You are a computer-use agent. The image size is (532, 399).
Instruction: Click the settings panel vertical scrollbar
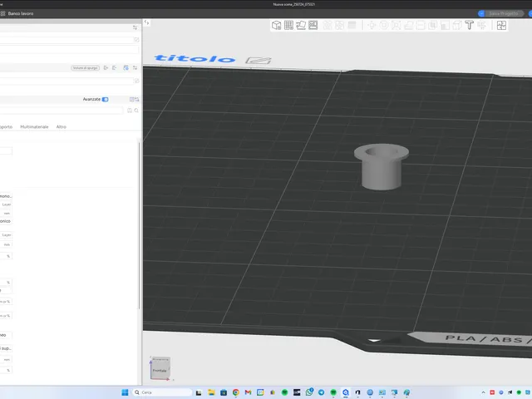click(139, 225)
